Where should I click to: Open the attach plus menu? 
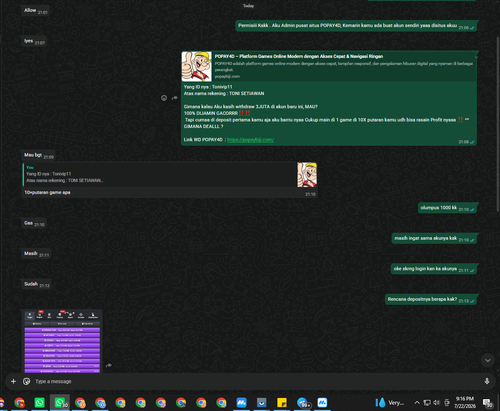click(x=13, y=381)
